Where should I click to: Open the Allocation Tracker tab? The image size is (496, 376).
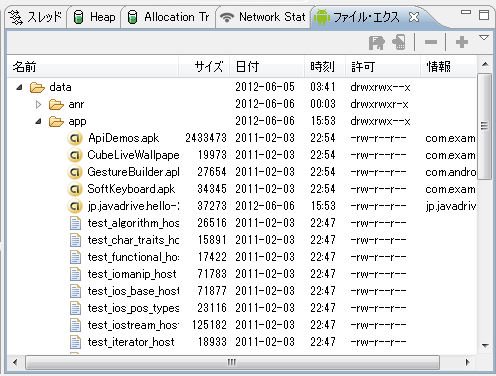click(168, 17)
